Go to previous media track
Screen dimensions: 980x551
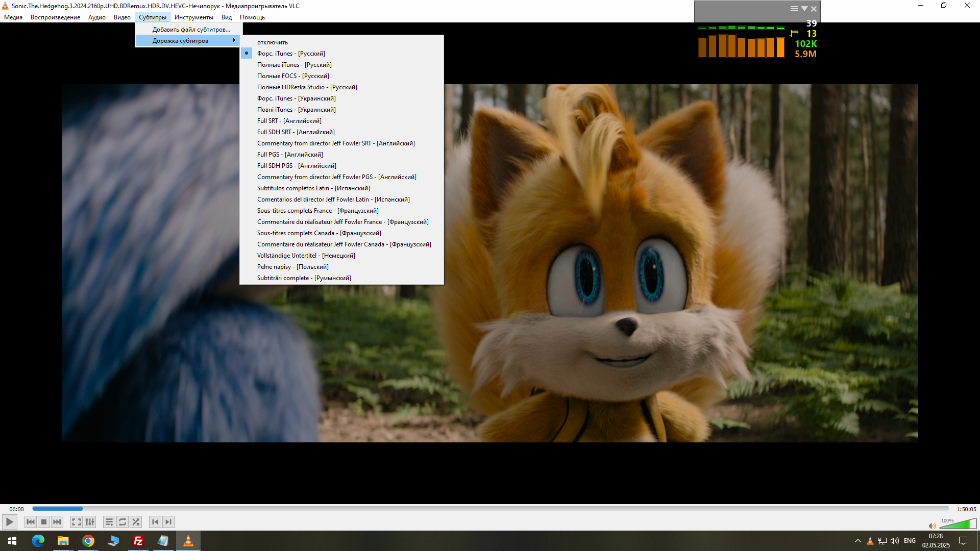(31, 522)
